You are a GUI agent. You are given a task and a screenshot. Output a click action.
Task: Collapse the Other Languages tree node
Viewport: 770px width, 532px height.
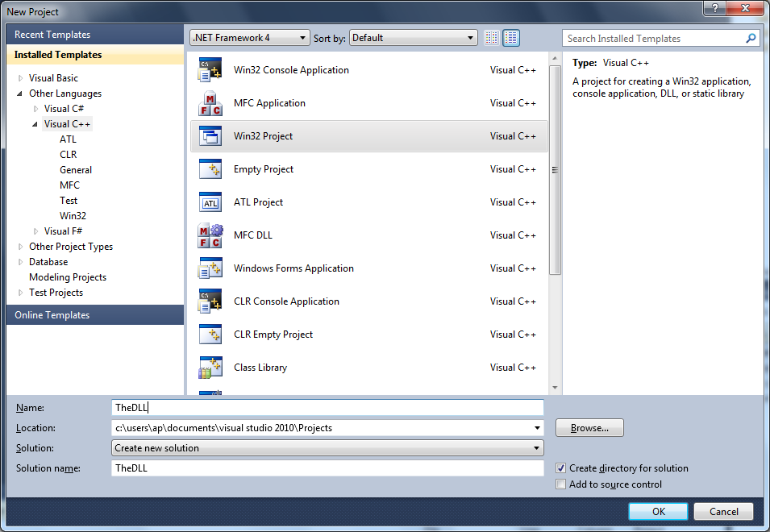click(20, 94)
